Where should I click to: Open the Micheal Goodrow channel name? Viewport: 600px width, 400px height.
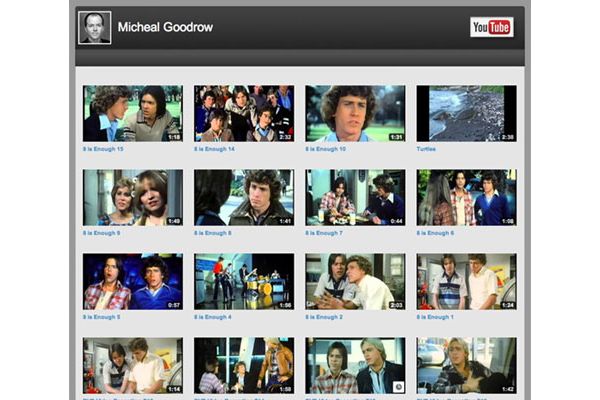click(165, 27)
